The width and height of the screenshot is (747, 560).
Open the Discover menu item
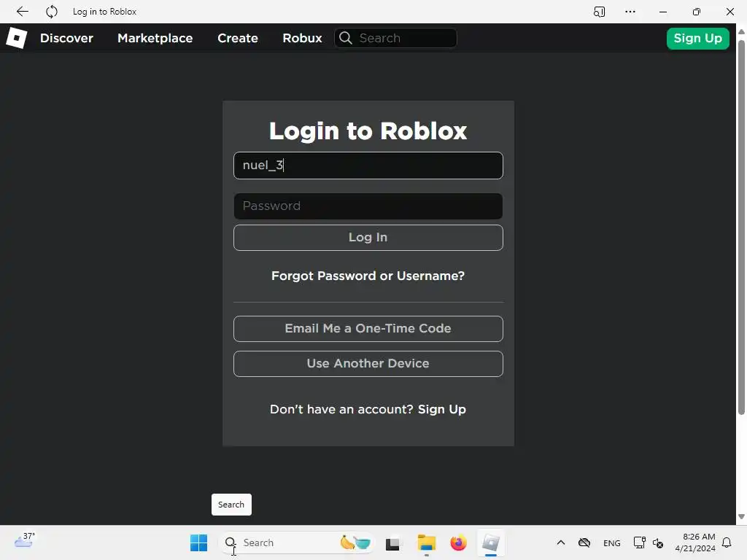66,38
